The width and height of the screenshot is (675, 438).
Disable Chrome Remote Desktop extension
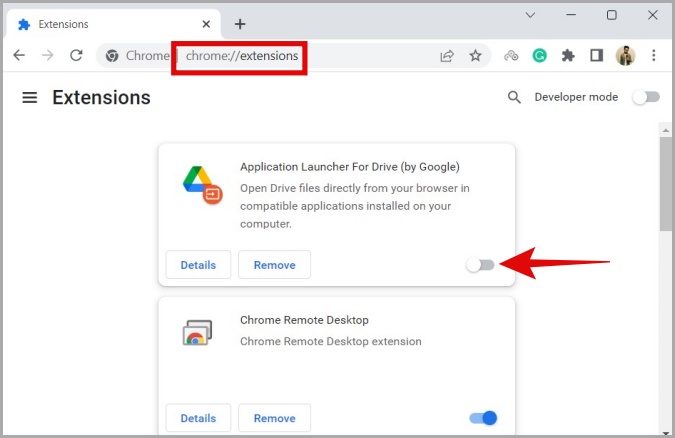(483, 418)
